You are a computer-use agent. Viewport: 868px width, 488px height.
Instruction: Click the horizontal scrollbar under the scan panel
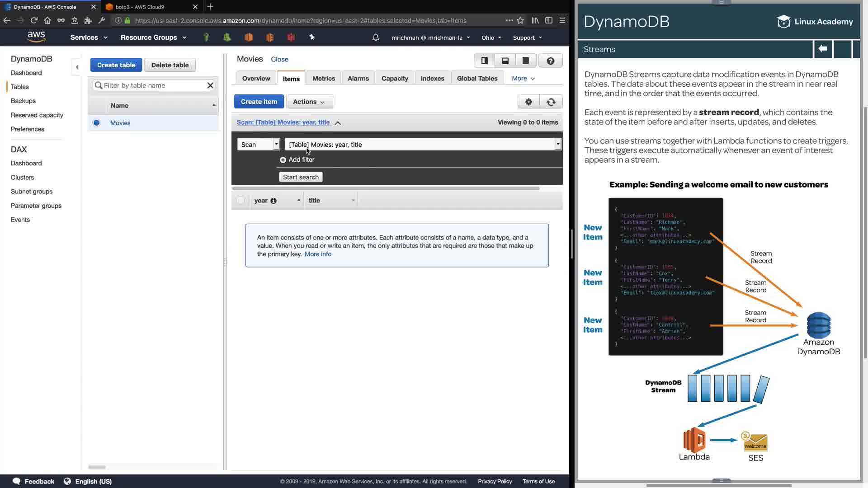click(385, 188)
